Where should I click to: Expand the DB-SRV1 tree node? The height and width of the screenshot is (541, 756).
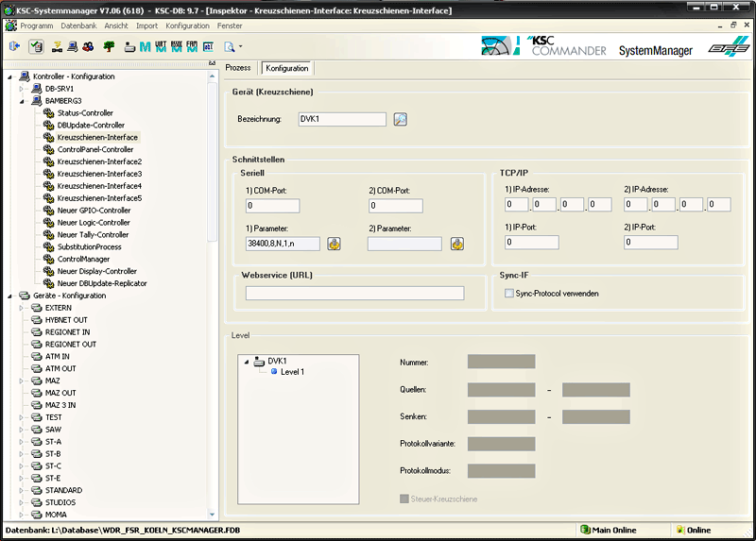(x=22, y=89)
